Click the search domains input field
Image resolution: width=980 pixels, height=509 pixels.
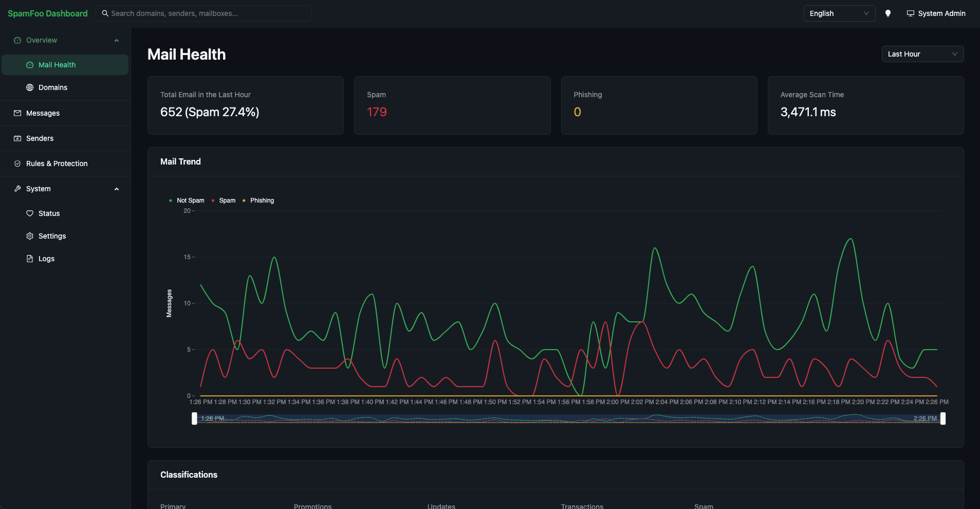pos(204,13)
